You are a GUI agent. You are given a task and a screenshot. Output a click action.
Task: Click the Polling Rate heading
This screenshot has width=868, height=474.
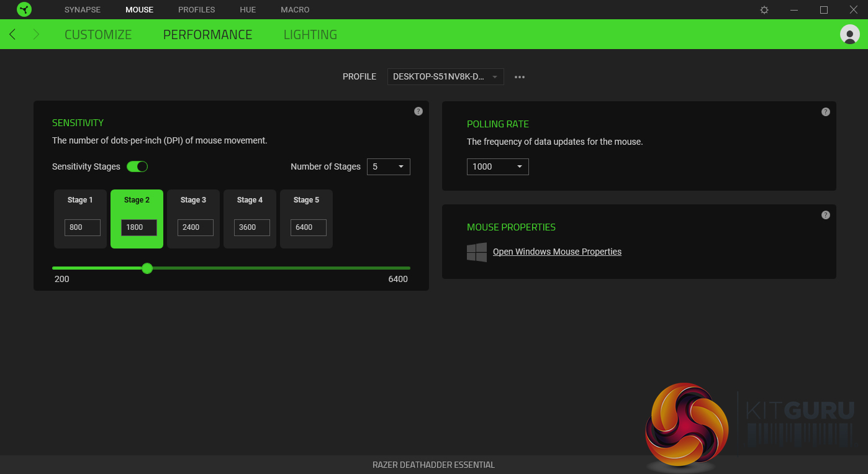pyautogui.click(x=498, y=124)
